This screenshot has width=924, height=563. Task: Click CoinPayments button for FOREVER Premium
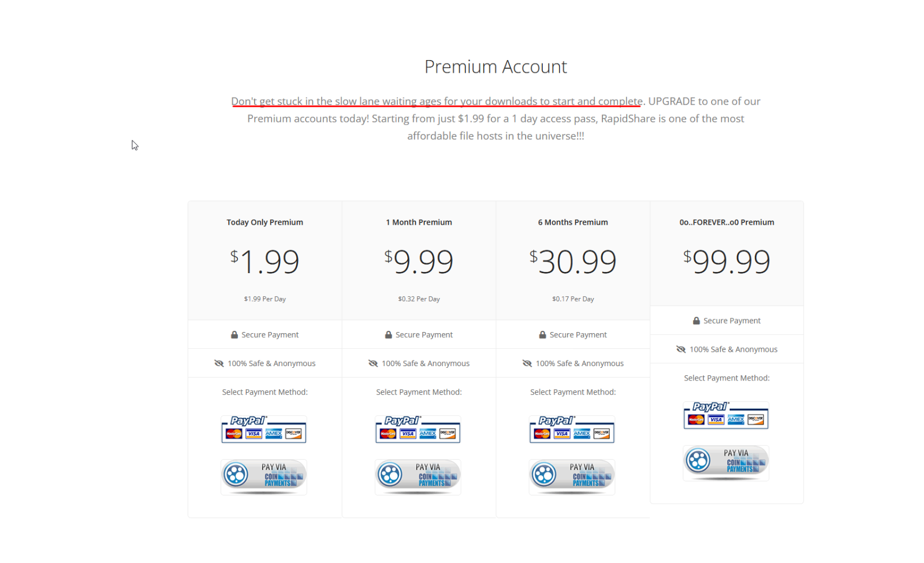click(x=726, y=463)
